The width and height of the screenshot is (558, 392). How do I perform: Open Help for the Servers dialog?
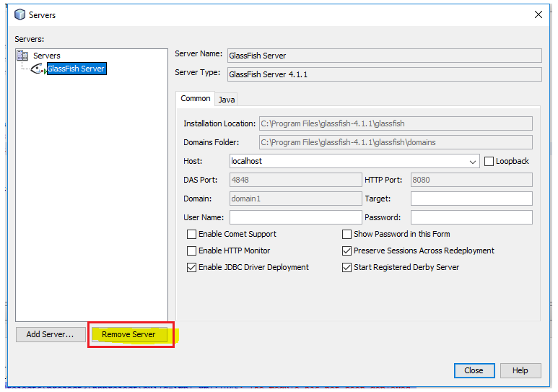pyautogui.click(x=520, y=370)
